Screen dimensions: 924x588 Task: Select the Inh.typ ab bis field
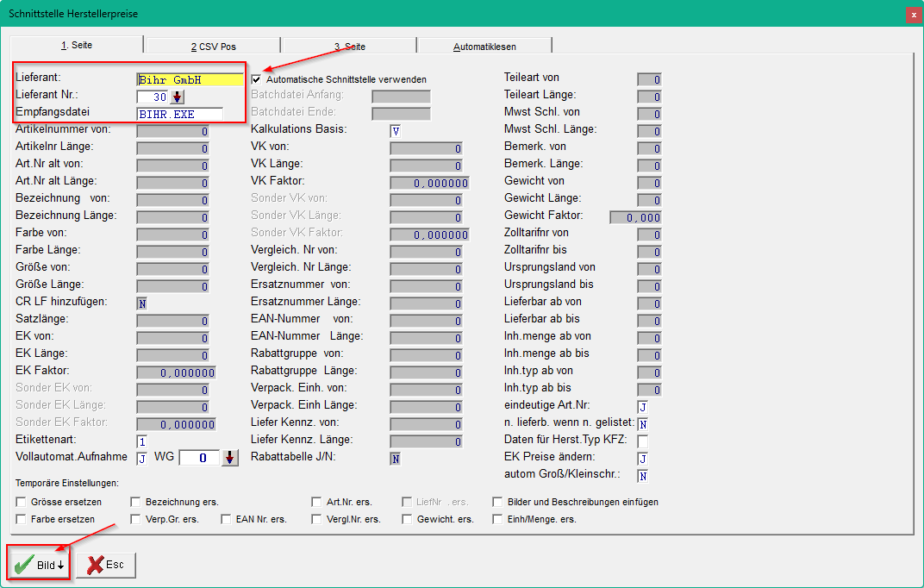(x=649, y=390)
